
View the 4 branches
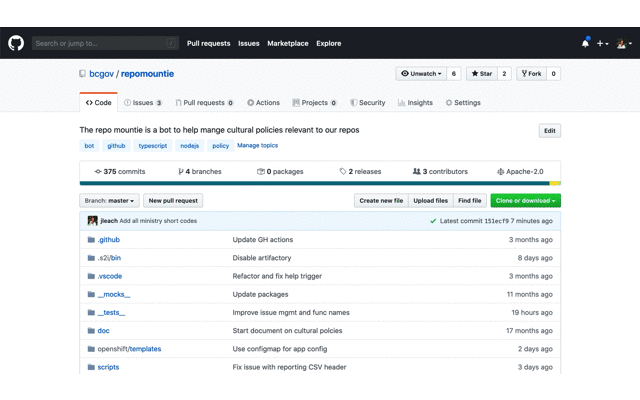(200, 171)
